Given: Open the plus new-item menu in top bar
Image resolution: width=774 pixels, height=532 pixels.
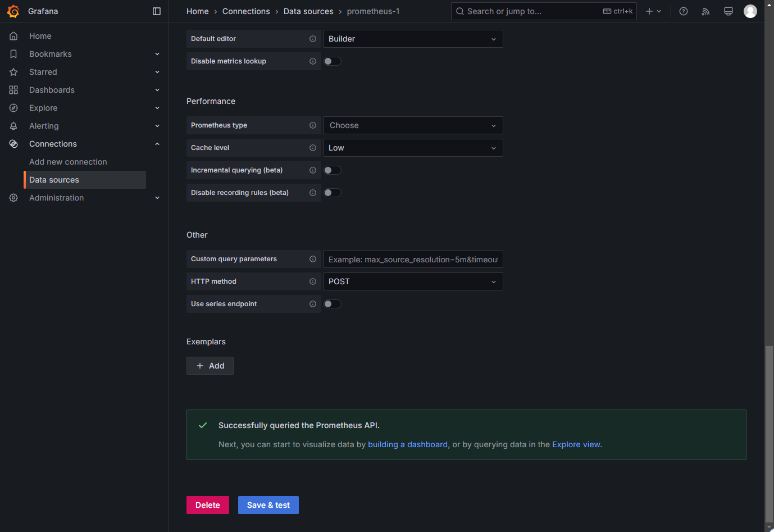Looking at the screenshot, I should pyautogui.click(x=653, y=11).
